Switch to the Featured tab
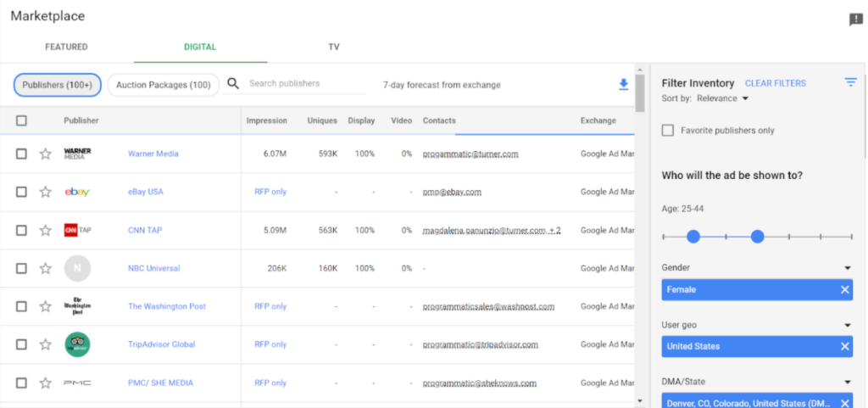Screen dimensions: 868x408 point(66,47)
